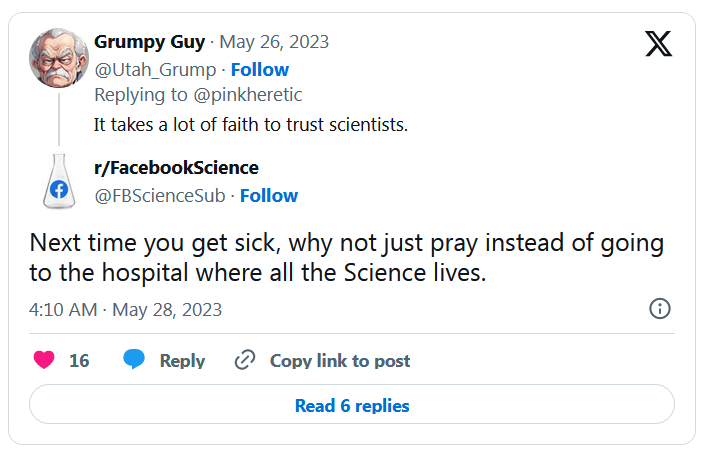This screenshot has width=720, height=456.
Task: Follow the @Utah_Grump account
Action: click(260, 69)
